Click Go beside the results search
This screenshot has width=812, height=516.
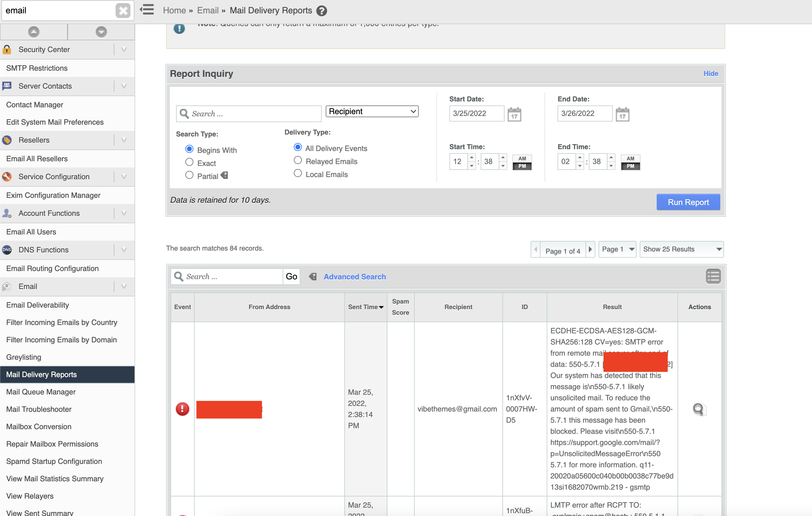[291, 277]
